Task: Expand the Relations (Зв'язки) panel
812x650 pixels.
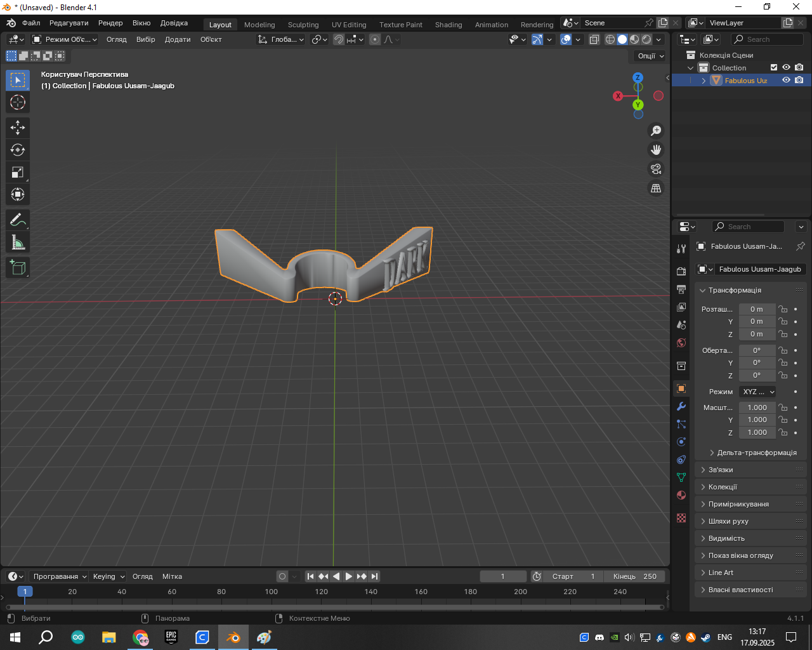Action: point(750,470)
